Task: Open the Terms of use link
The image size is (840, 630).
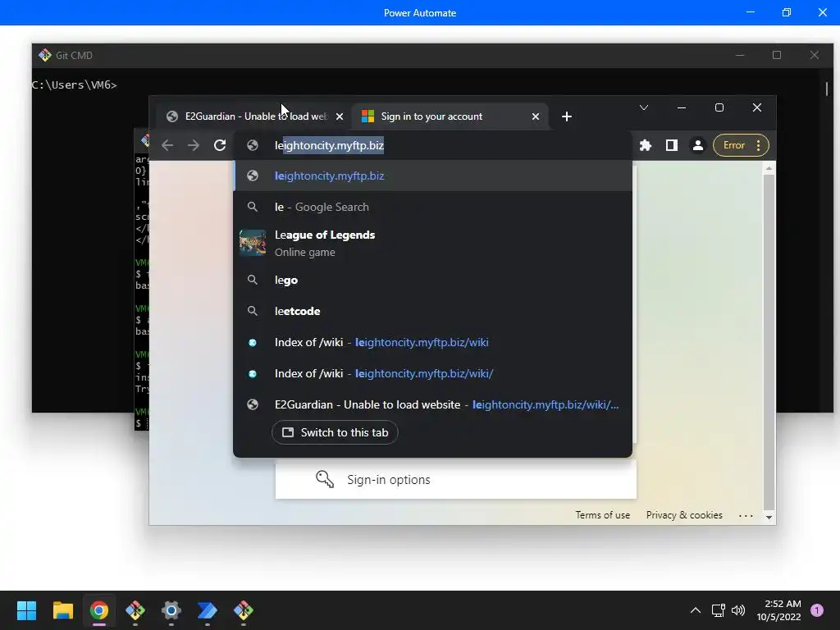Action: (603, 515)
